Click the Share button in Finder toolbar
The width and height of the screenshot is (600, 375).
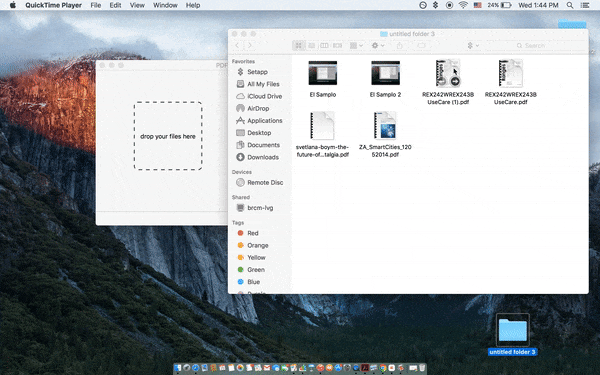point(399,46)
